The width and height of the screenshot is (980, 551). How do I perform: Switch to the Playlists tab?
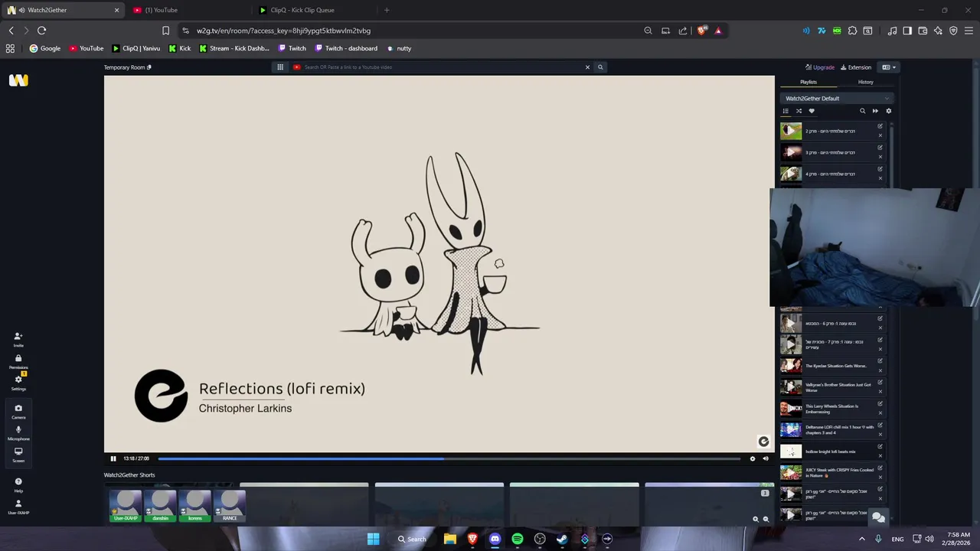pos(808,82)
